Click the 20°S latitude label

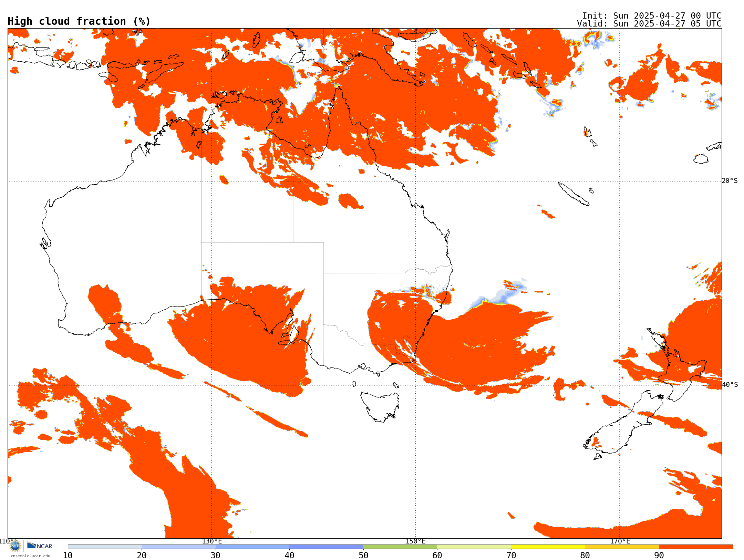[x=730, y=181]
